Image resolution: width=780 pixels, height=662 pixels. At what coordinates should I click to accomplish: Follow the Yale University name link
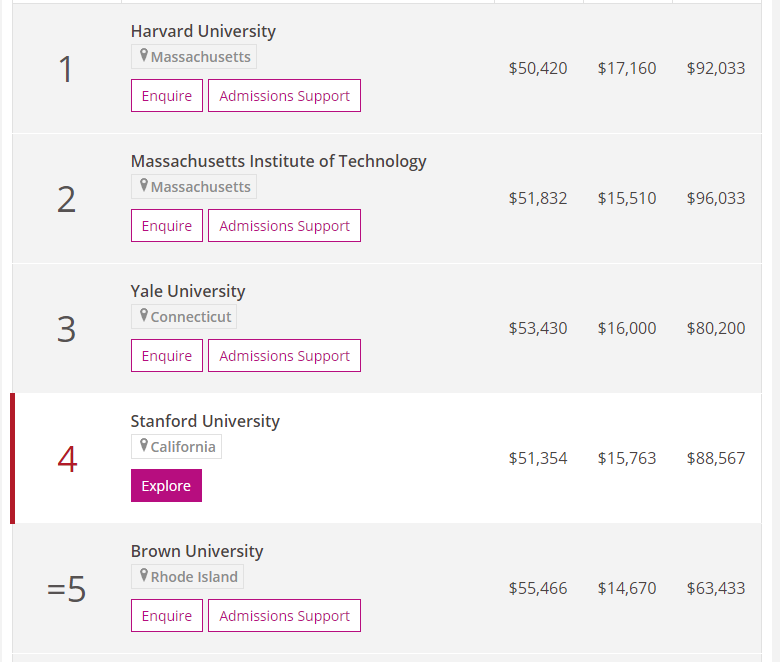[188, 291]
